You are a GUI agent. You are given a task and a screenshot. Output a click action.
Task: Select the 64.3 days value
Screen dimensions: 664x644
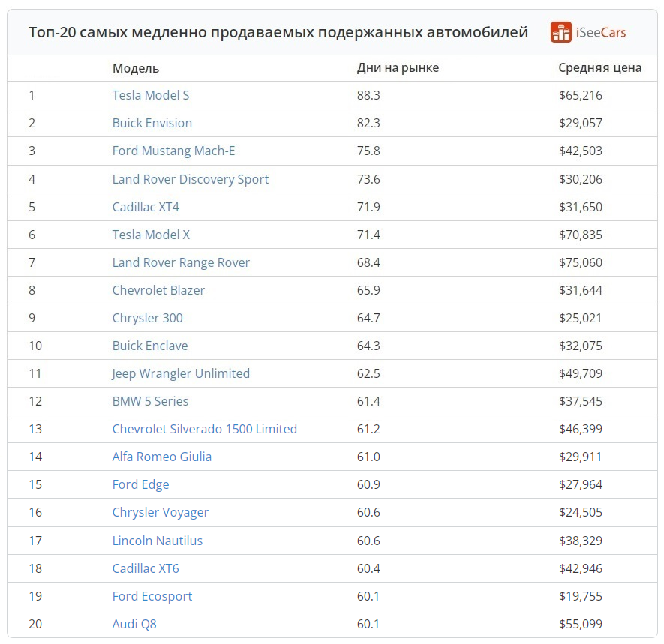(368, 346)
